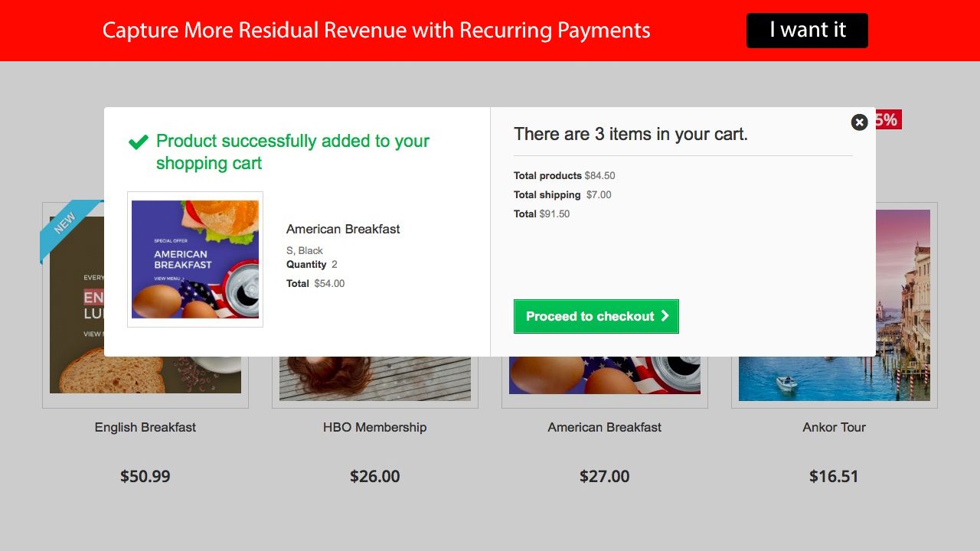The width and height of the screenshot is (980, 551).
Task: Click the Total $91.50 summary line
Action: click(x=541, y=214)
